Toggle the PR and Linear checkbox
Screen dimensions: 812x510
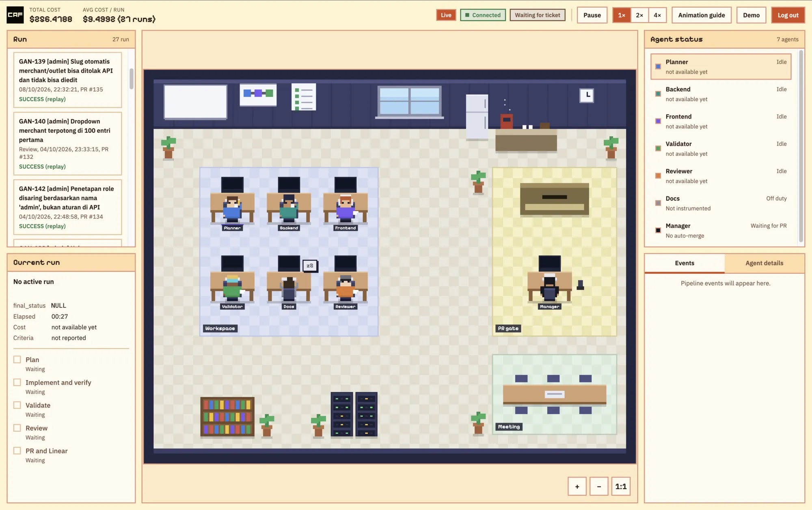click(17, 451)
